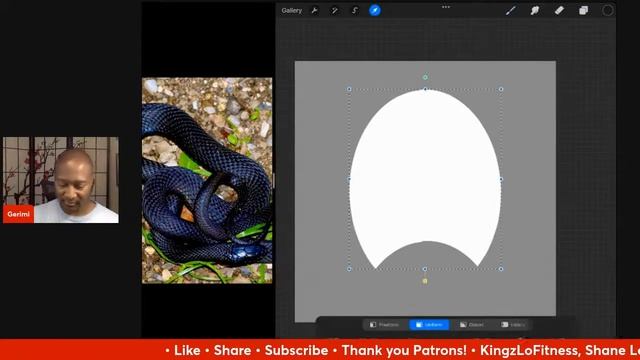Viewport: 640px width, 360px height.
Task: Open the Gallery in Procreate
Action: 291,11
